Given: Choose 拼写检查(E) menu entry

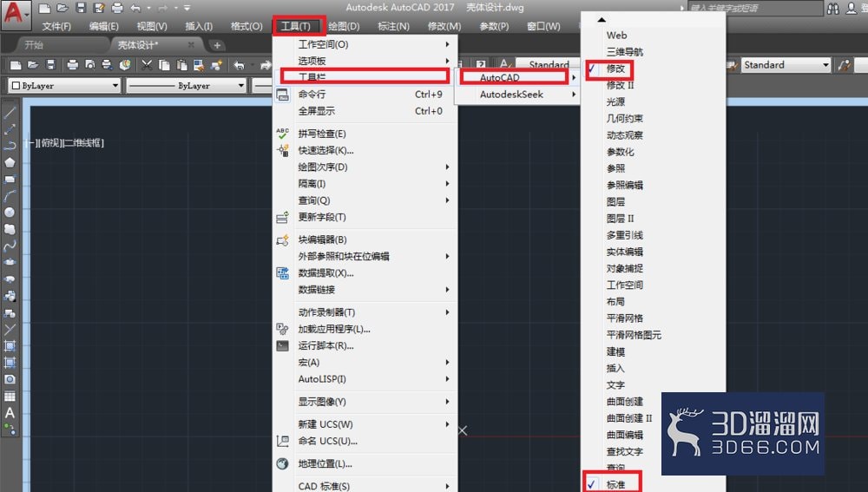Looking at the screenshot, I should (x=365, y=134).
